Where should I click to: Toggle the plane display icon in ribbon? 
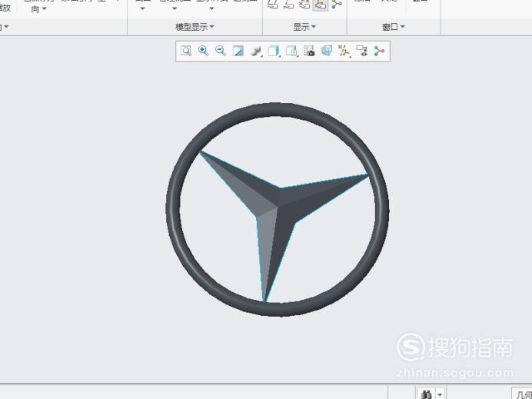(x=273, y=5)
